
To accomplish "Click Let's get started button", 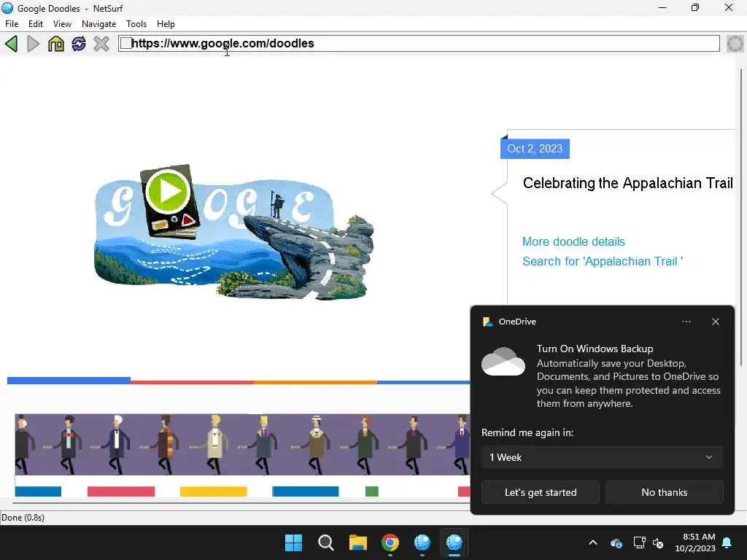I will (x=541, y=492).
